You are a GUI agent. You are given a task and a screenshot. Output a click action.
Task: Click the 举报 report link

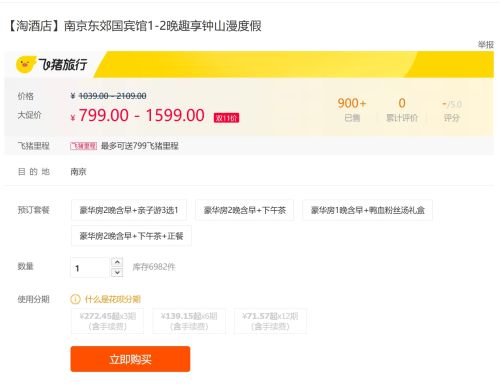click(485, 45)
